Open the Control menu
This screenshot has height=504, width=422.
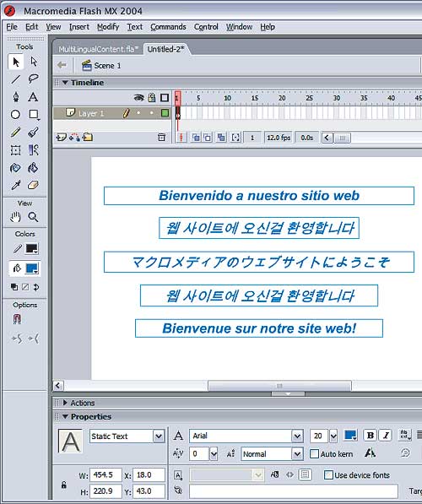(x=206, y=27)
